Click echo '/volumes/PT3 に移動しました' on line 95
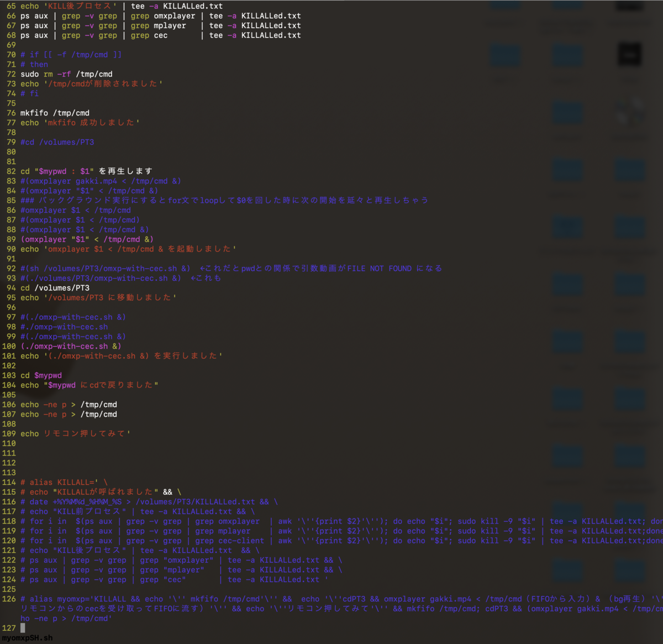This screenshot has width=663, height=644. tap(99, 298)
